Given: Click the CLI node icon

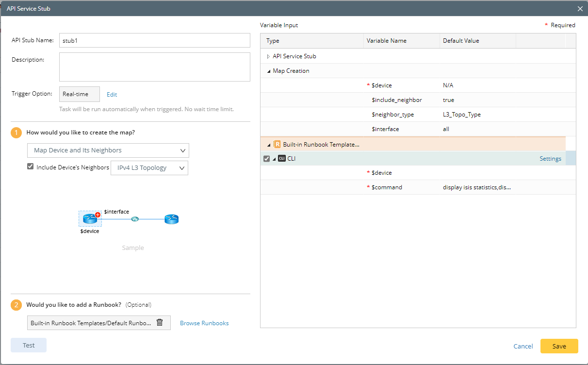Looking at the screenshot, I should [282, 158].
